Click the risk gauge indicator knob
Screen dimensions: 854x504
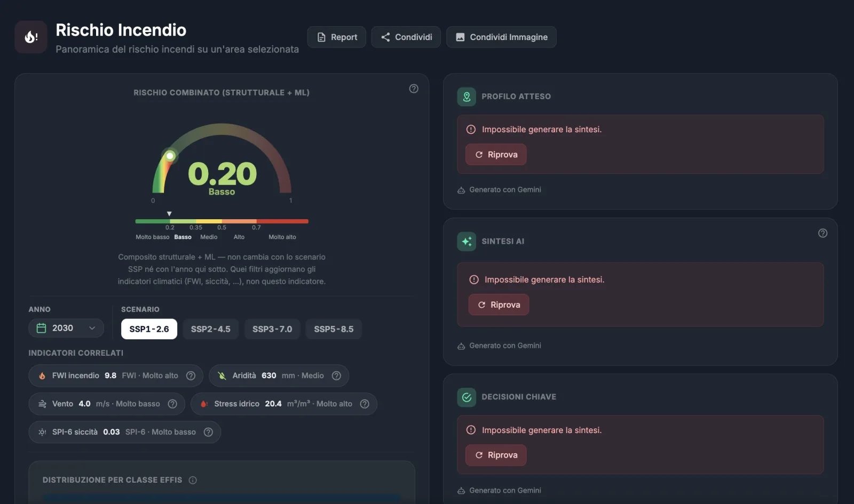tap(170, 156)
